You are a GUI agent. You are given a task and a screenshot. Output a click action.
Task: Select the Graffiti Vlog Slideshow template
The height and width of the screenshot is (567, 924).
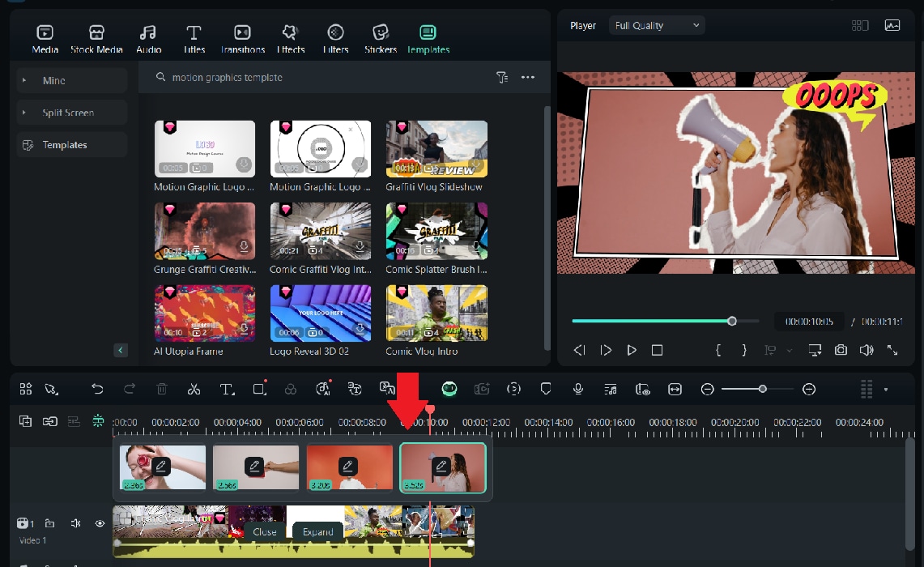click(436, 157)
